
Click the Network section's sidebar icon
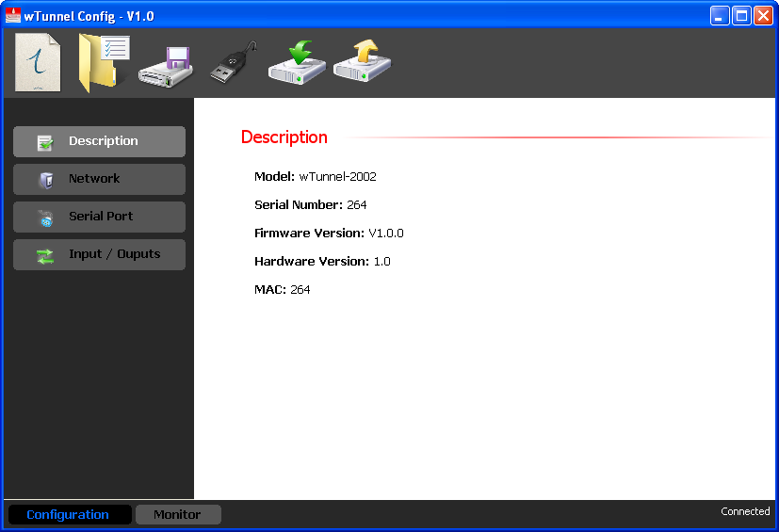pyautogui.click(x=45, y=180)
